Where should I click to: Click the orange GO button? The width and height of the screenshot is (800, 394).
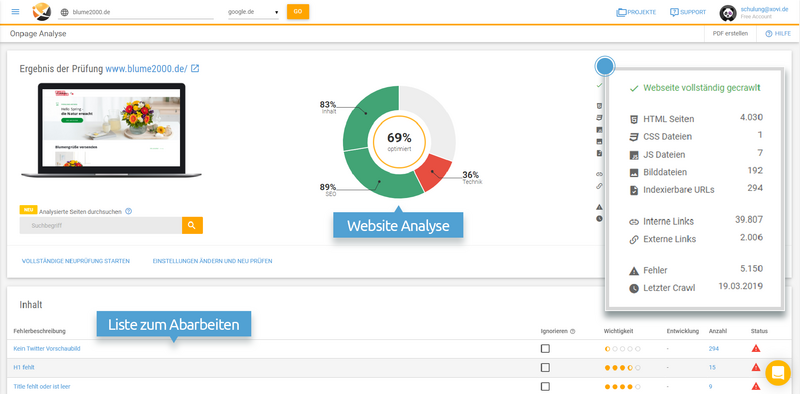298,12
